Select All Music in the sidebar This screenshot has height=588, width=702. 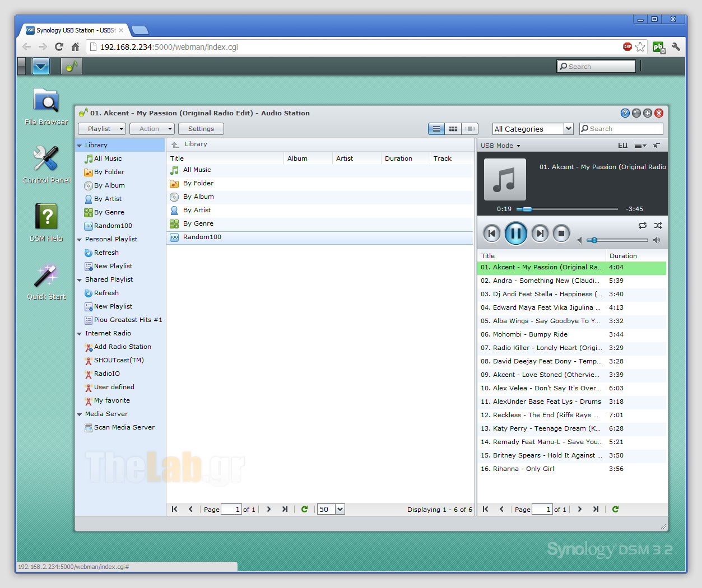coord(108,158)
